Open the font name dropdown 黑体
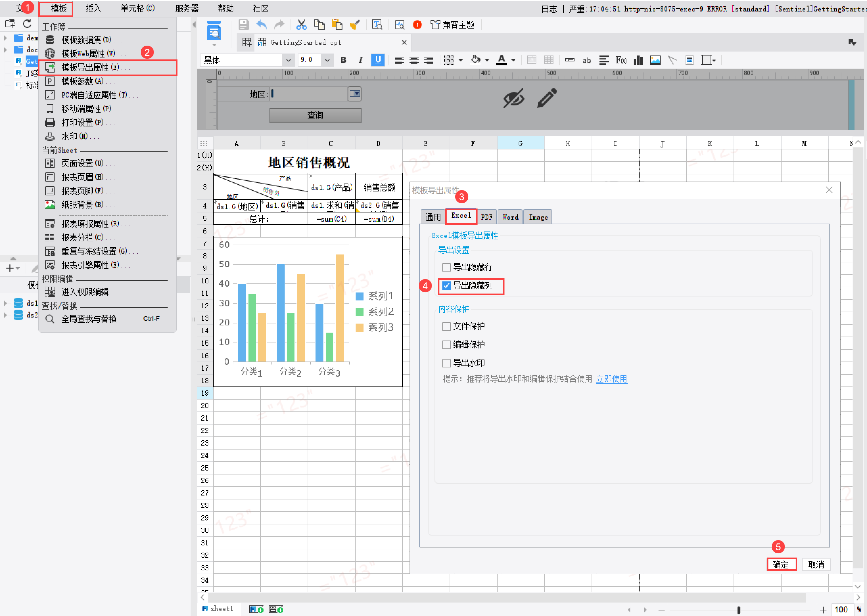The width and height of the screenshot is (867, 616). pos(288,60)
